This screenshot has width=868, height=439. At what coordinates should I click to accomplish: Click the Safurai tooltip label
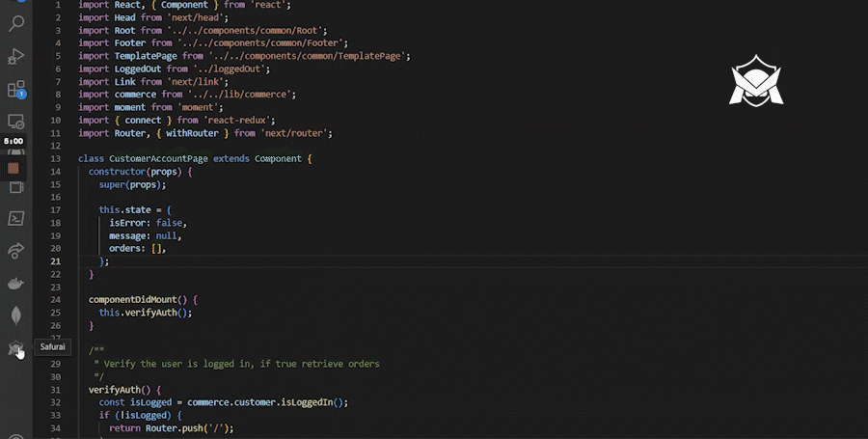tap(55, 347)
